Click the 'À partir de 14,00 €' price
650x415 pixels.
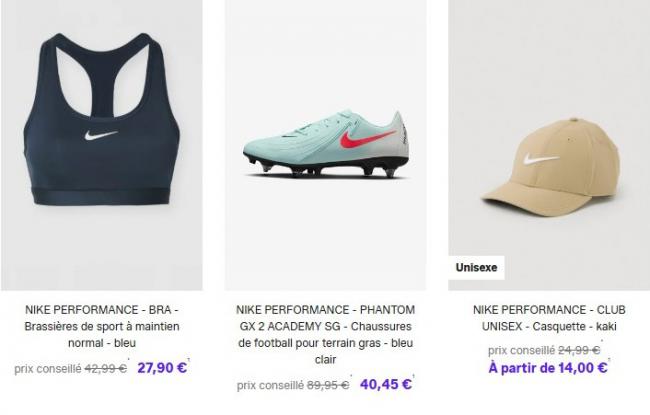[x=549, y=367]
